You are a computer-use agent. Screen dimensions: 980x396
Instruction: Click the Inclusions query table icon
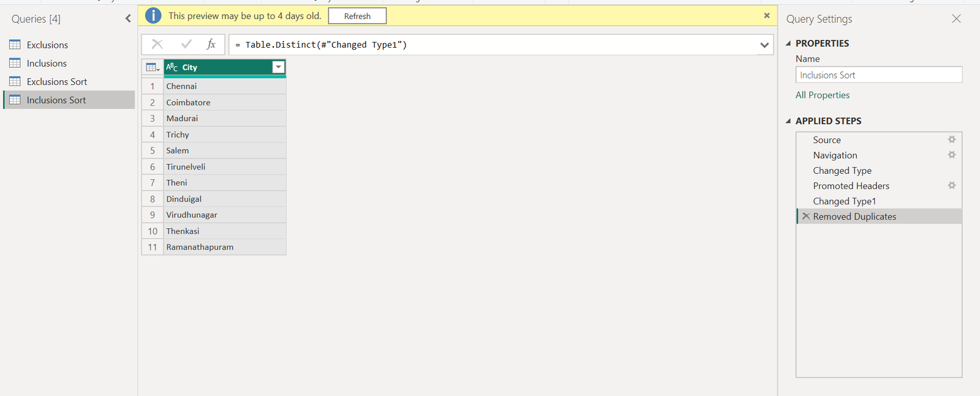(15, 63)
